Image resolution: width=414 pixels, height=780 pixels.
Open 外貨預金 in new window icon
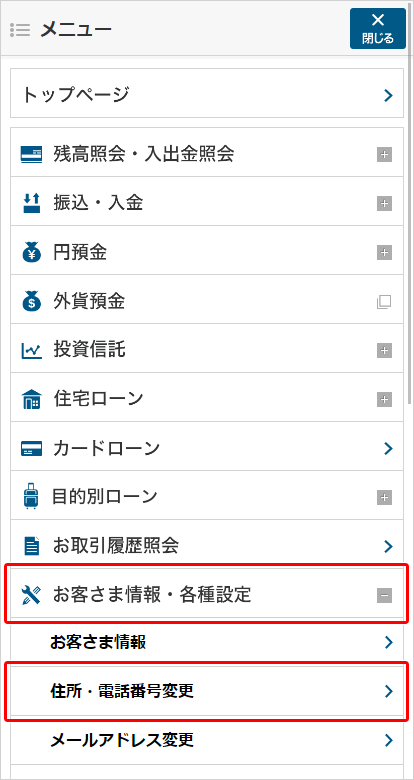click(x=384, y=301)
